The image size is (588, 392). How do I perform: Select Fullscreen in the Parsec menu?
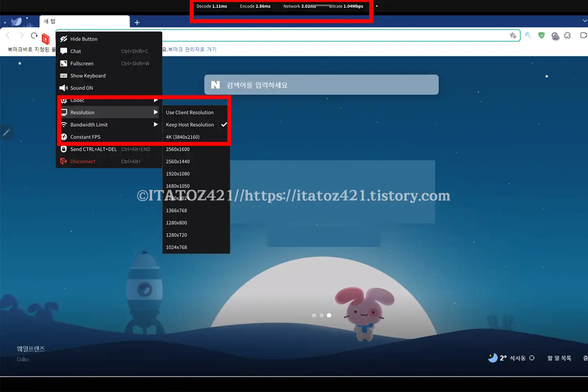[x=109, y=64]
